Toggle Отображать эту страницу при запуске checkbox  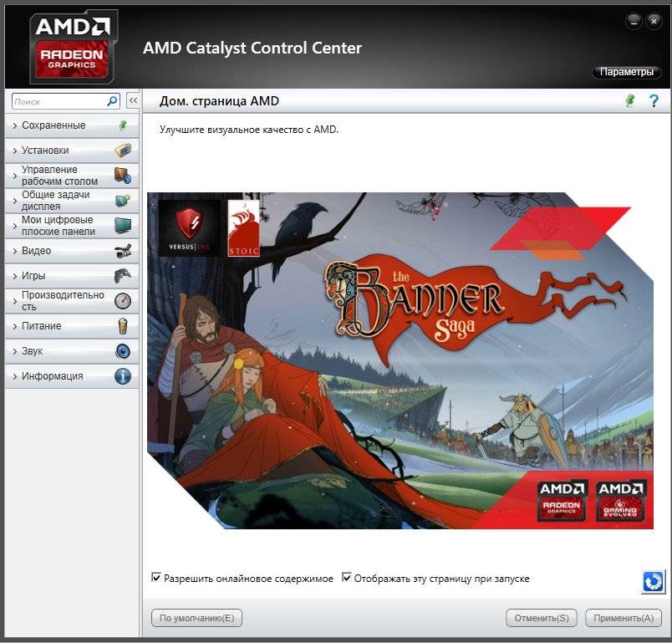(x=346, y=578)
